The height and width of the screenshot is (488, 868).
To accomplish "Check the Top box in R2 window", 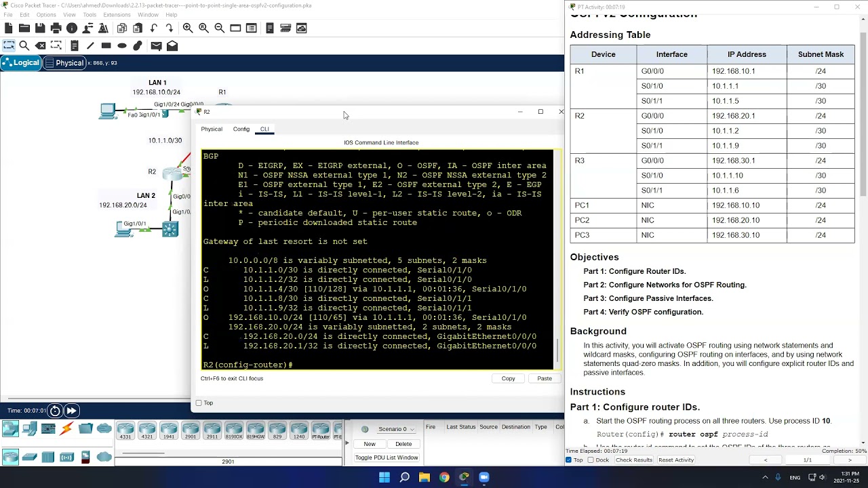I will [x=199, y=403].
